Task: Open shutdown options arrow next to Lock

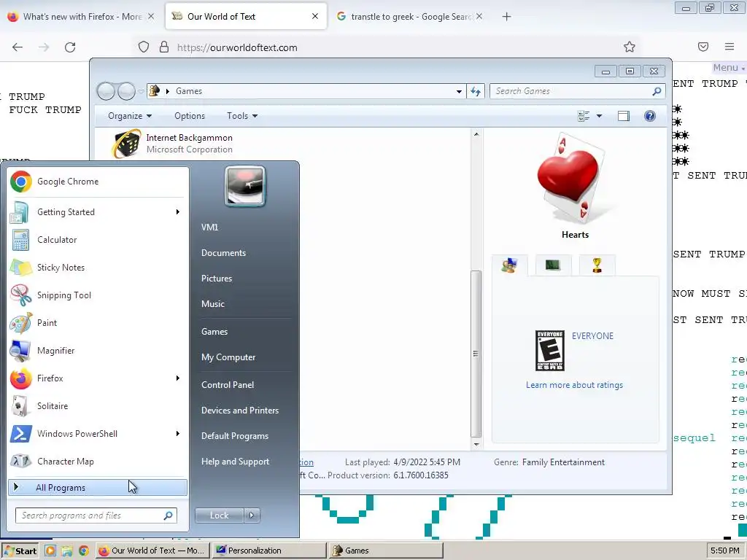Action: pos(252,516)
